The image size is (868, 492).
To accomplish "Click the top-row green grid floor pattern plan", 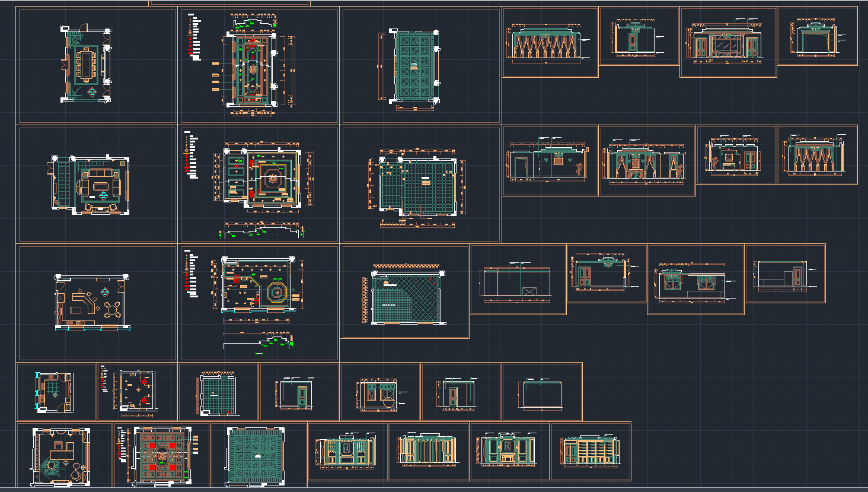I will coord(416,66).
